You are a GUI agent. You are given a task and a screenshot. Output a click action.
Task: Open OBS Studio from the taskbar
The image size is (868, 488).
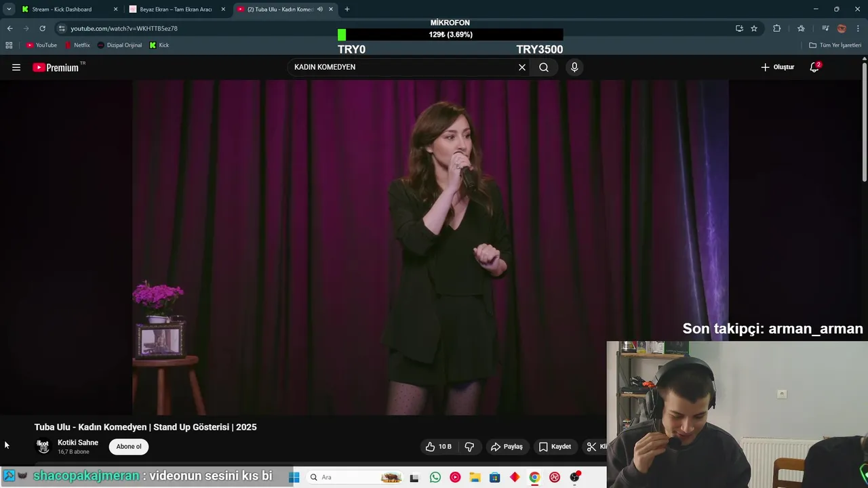[575, 477]
